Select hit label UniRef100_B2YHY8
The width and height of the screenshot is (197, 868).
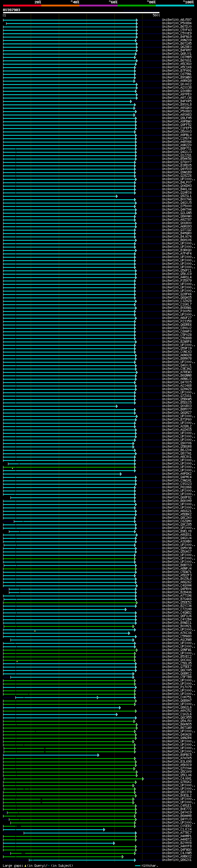click(x=177, y=843)
